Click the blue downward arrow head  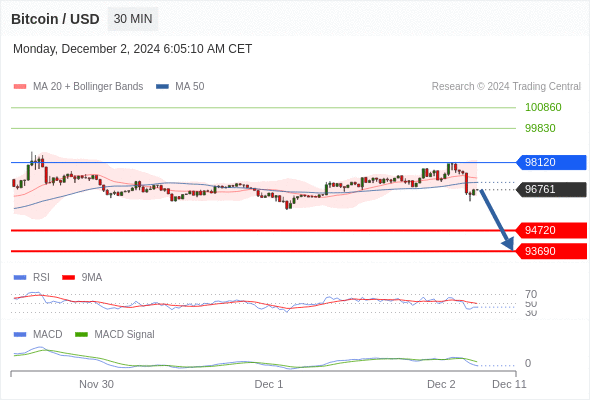point(508,244)
